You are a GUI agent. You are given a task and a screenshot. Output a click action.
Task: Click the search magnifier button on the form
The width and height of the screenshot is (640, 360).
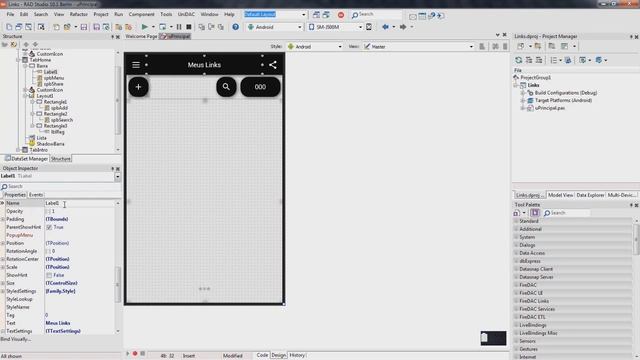coord(226,87)
